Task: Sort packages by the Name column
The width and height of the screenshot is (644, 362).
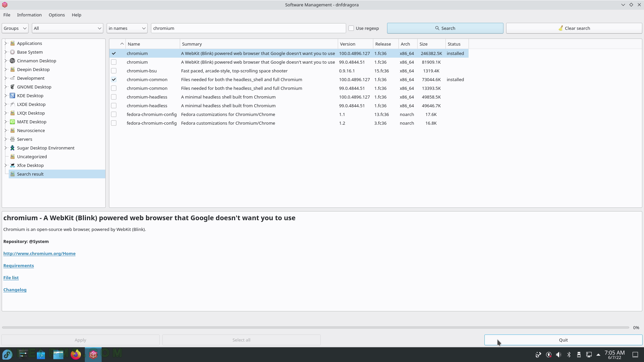Action: point(153,44)
